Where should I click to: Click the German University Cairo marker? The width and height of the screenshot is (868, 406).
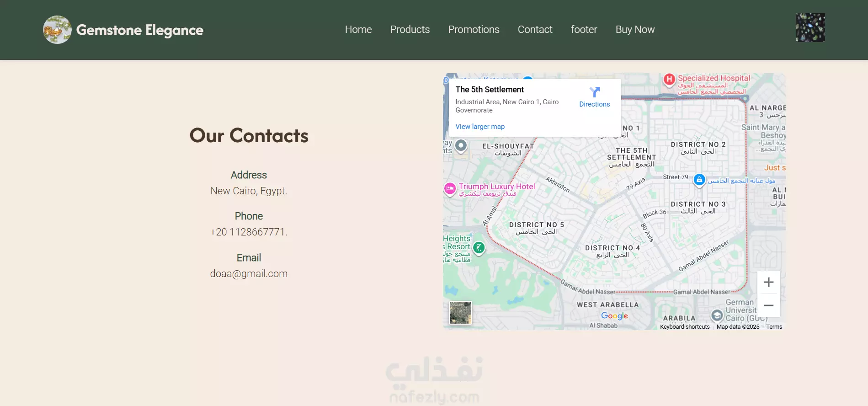coord(717,315)
